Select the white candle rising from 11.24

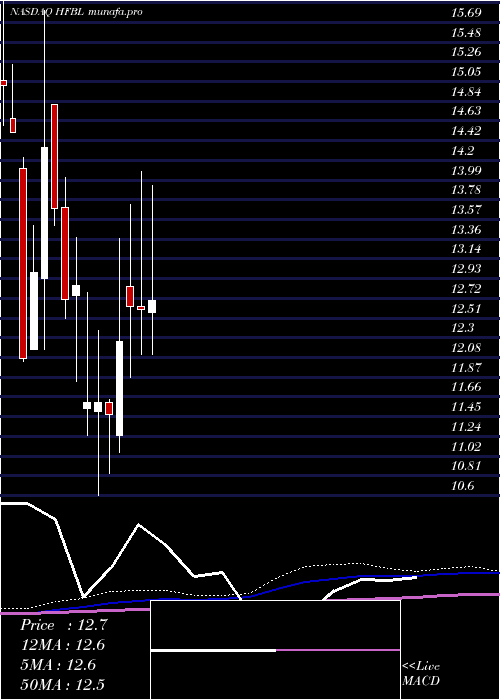click(119, 388)
